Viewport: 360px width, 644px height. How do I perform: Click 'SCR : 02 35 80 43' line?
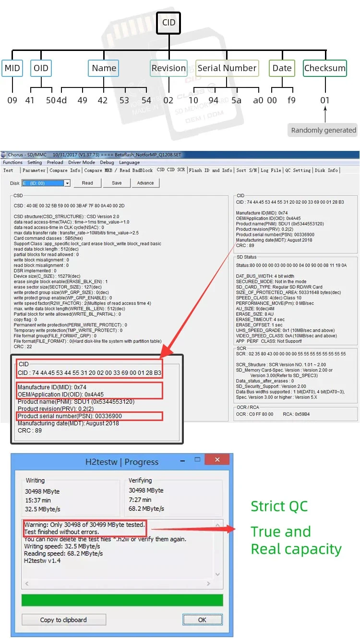click(x=291, y=354)
